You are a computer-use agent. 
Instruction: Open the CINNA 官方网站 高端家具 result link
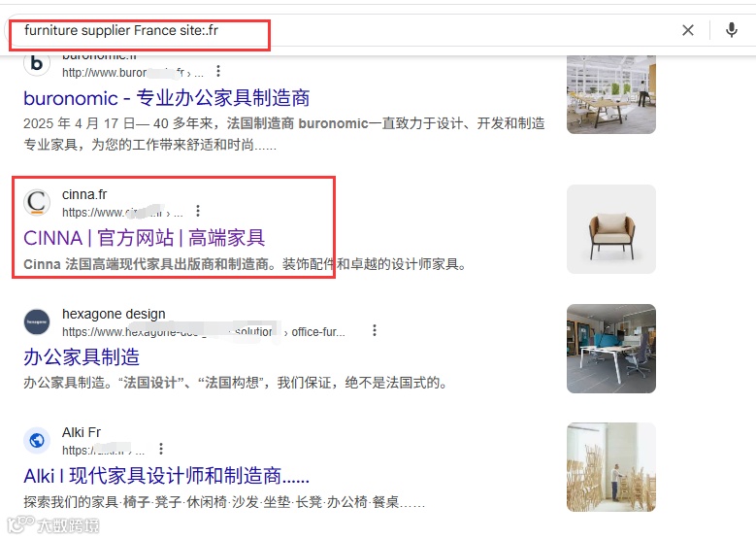(145, 238)
